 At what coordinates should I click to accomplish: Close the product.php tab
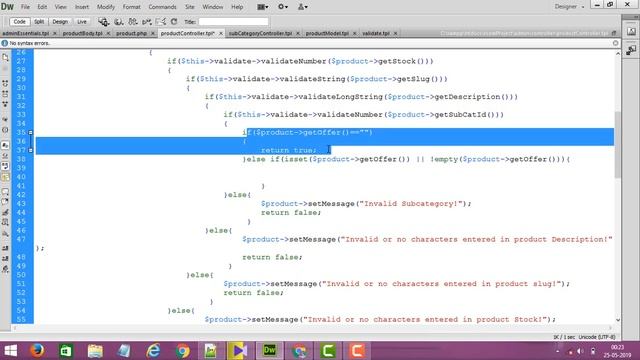tap(153, 33)
